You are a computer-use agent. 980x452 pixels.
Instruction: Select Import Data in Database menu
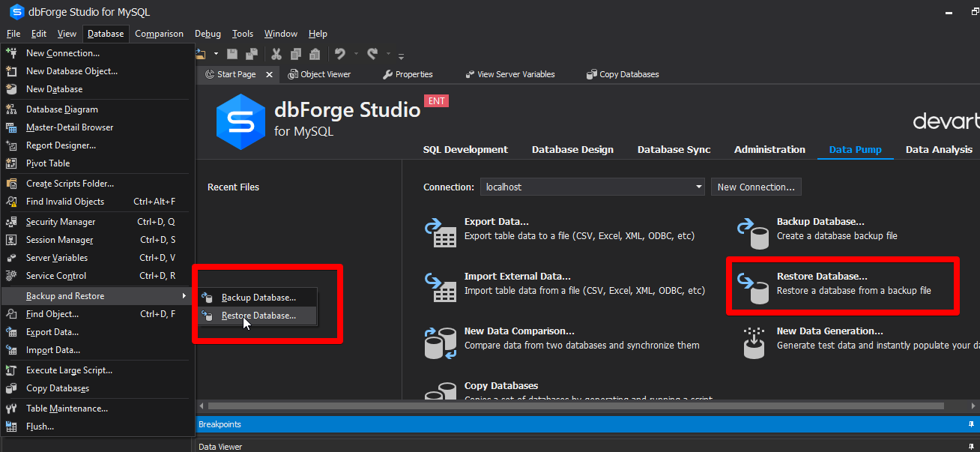tap(97, 350)
